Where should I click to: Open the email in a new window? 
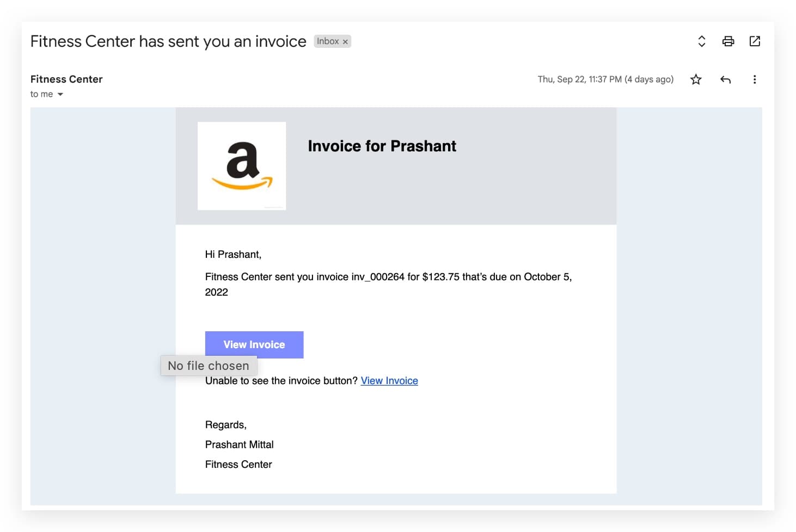click(x=755, y=41)
